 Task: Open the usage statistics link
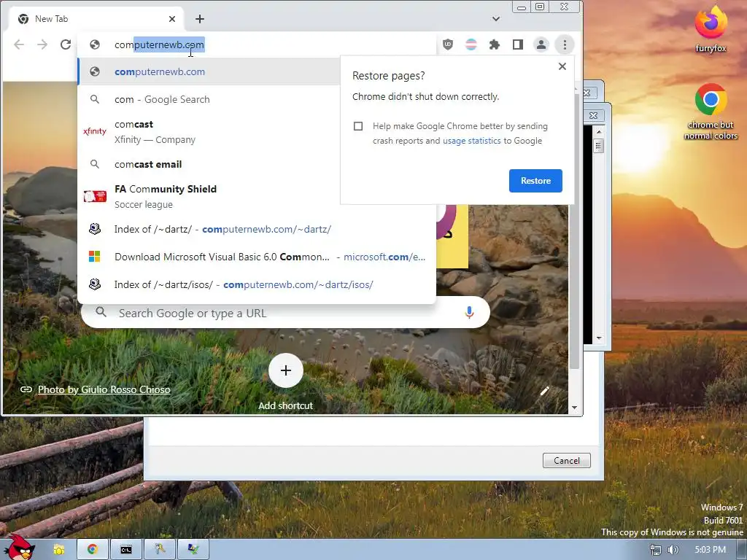[472, 141]
